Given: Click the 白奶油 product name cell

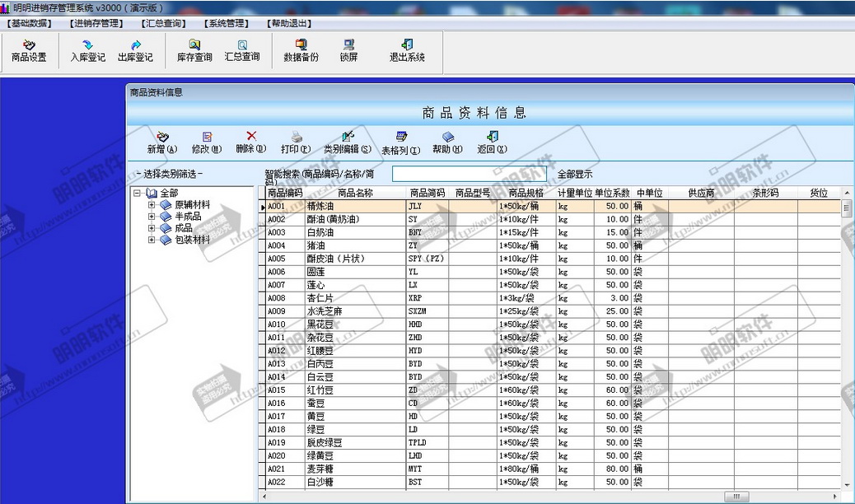Looking at the screenshot, I should pos(356,232).
